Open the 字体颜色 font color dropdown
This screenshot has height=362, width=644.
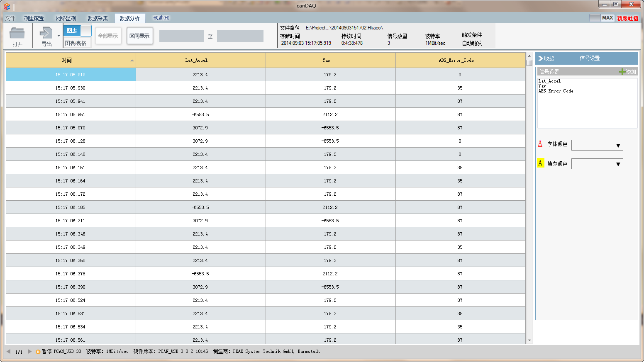[x=618, y=145]
